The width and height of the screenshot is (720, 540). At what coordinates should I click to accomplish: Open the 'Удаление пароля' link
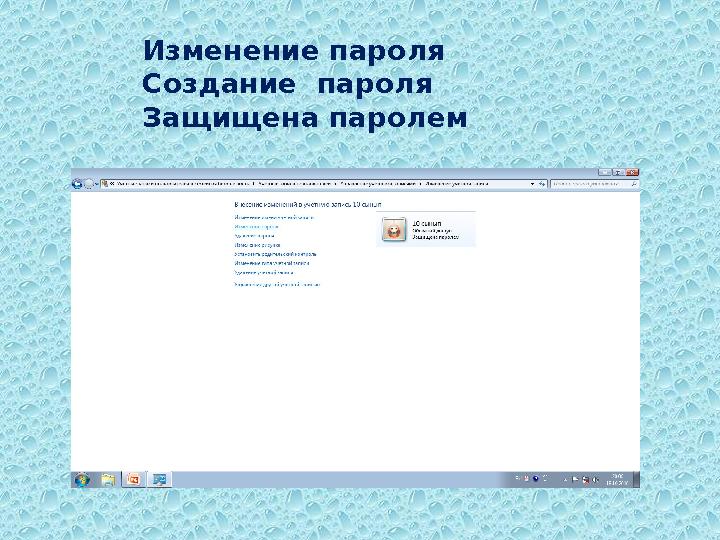tap(254, 236)
